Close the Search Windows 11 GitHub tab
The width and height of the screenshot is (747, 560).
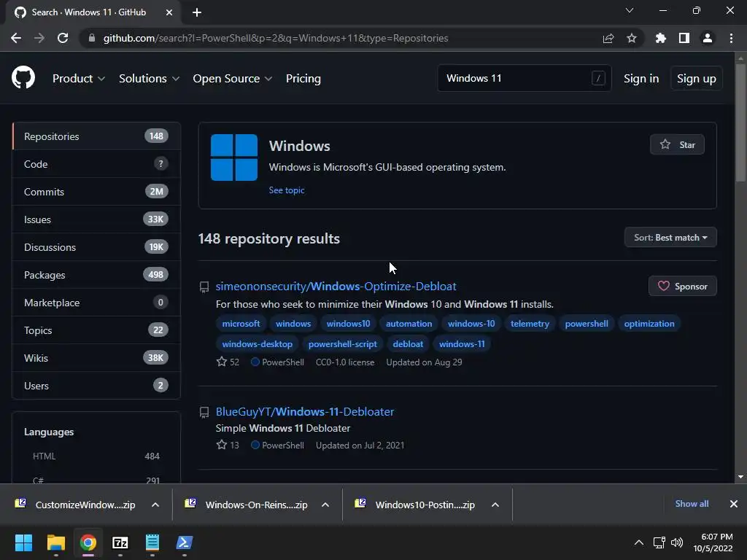(169, 12)
